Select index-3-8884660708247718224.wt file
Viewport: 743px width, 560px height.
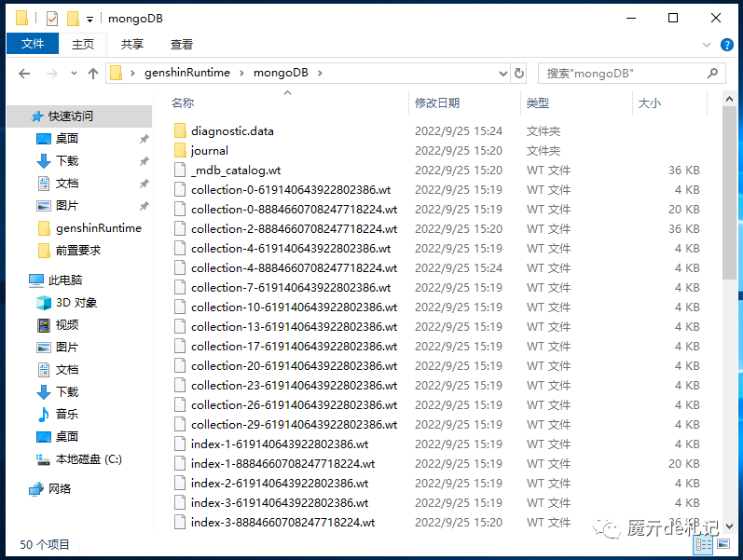point(282,523)
